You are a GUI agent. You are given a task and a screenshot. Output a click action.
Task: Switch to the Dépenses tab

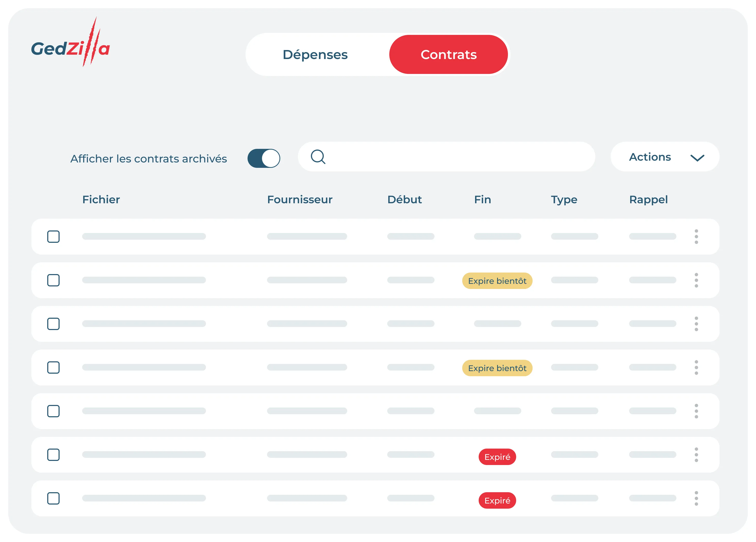pyautogui.click(x=315, y=55)
